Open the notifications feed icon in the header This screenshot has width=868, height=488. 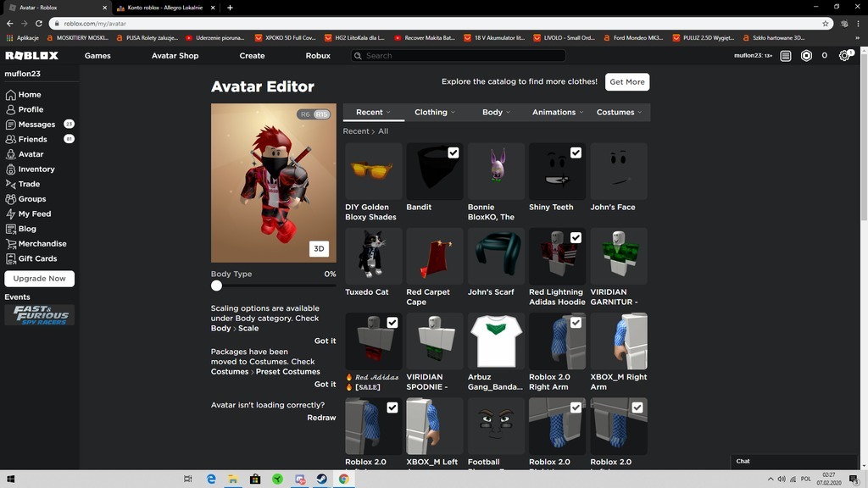click(x=786, y=56)
